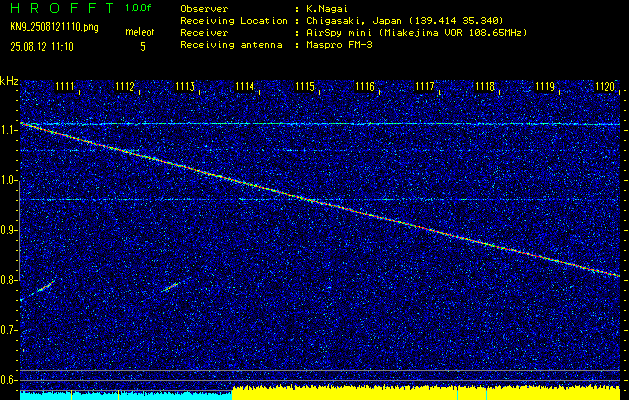
Task: Click the 1117 time marker
Action: [425, 86]
